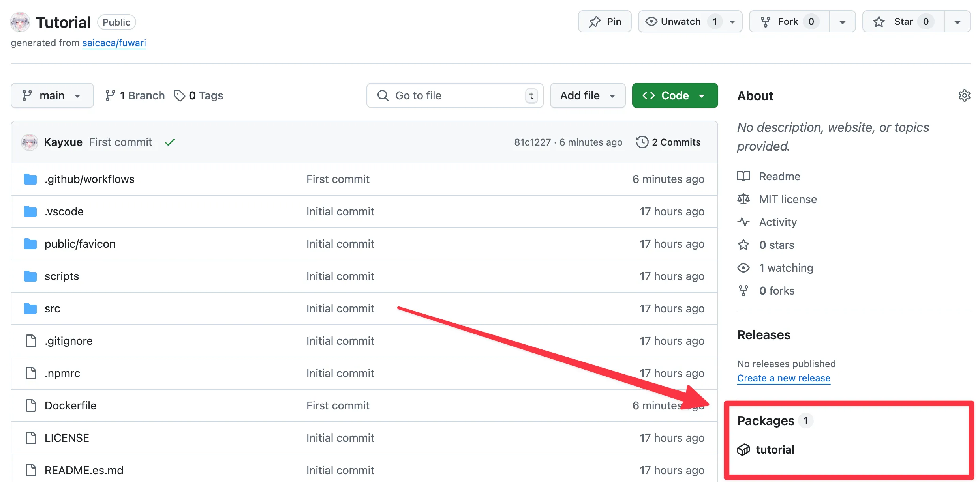Viewport: 980px width, 482px height.
Task: Focus the Go to file search field
Action: click(x=455, y=95)
